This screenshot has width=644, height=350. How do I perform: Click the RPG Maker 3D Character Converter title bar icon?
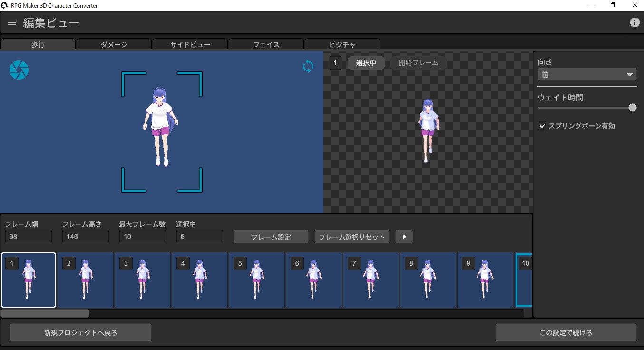pyautogui.click(x=5, y=5)
